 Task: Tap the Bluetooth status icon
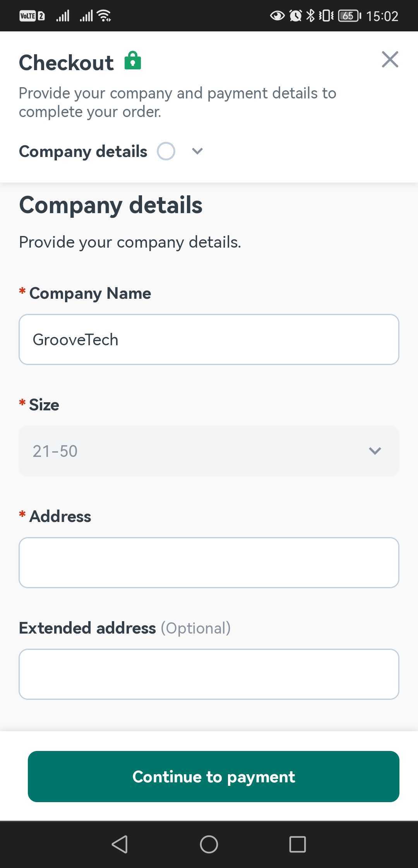310,16
